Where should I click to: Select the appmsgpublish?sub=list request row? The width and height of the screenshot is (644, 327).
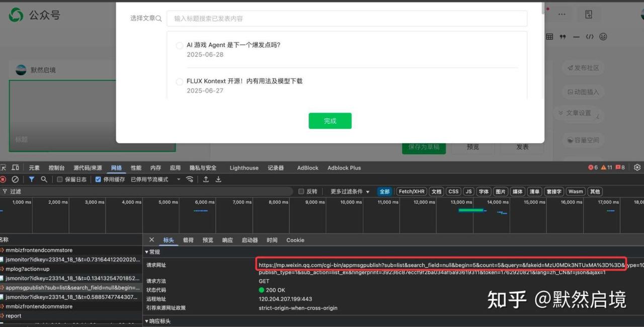[x=71, y=288]
